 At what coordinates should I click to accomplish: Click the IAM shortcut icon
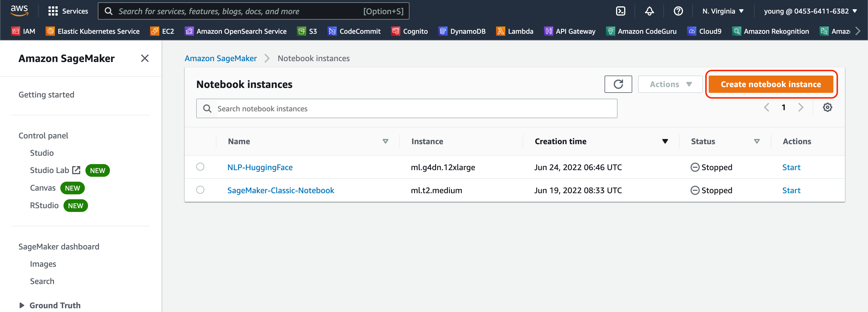point(16,31)
